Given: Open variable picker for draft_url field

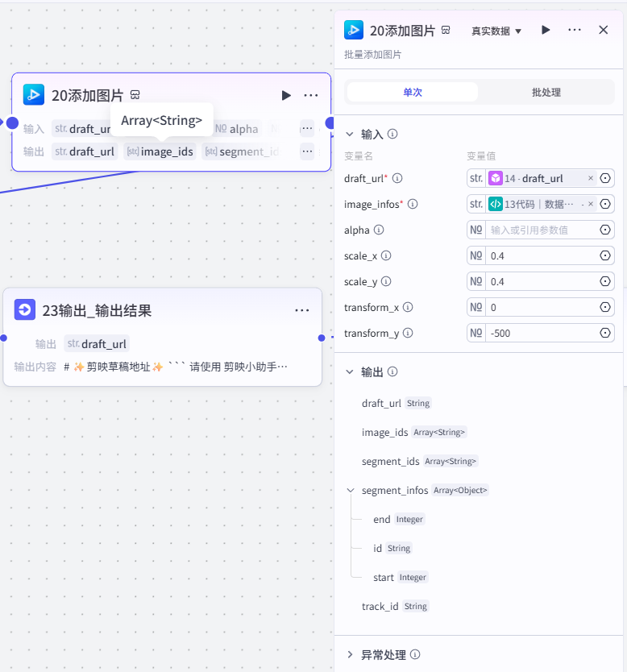Looking at the screenshot, I should 605,178.
